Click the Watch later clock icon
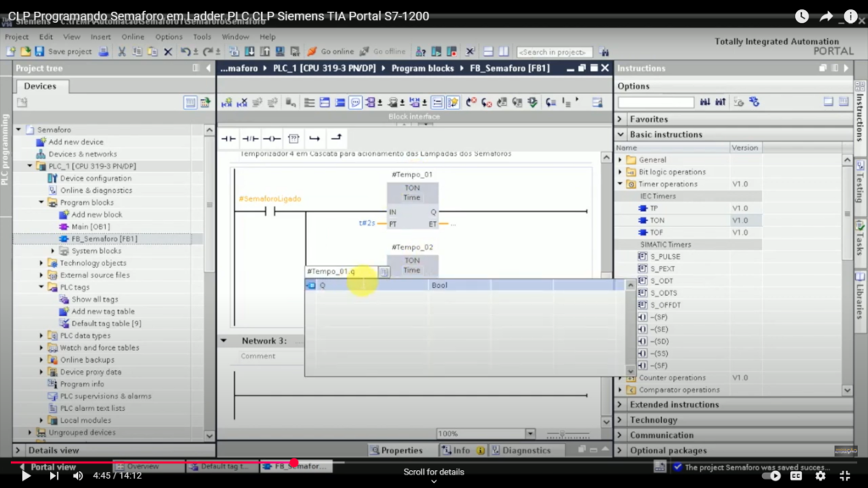Viewport: 868px width, 488px height. tap(802, 17)
